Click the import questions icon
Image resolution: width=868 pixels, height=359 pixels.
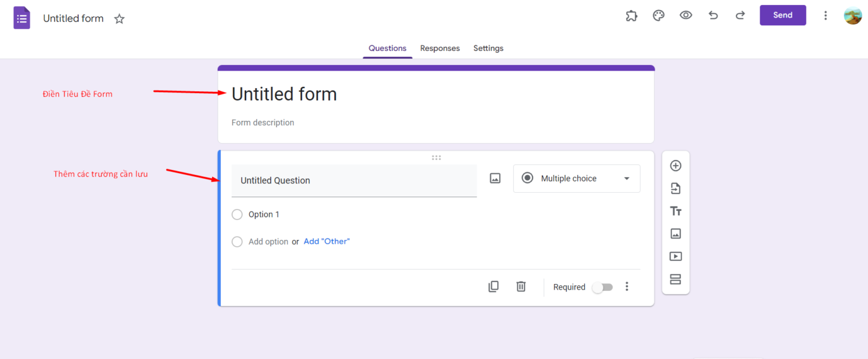675,188
